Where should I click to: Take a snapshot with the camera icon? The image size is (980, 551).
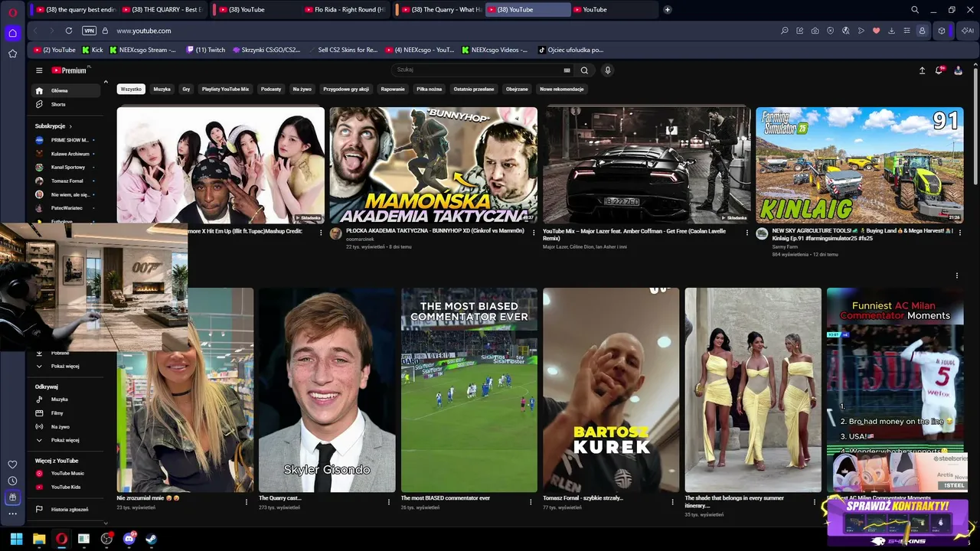point(815,31)
